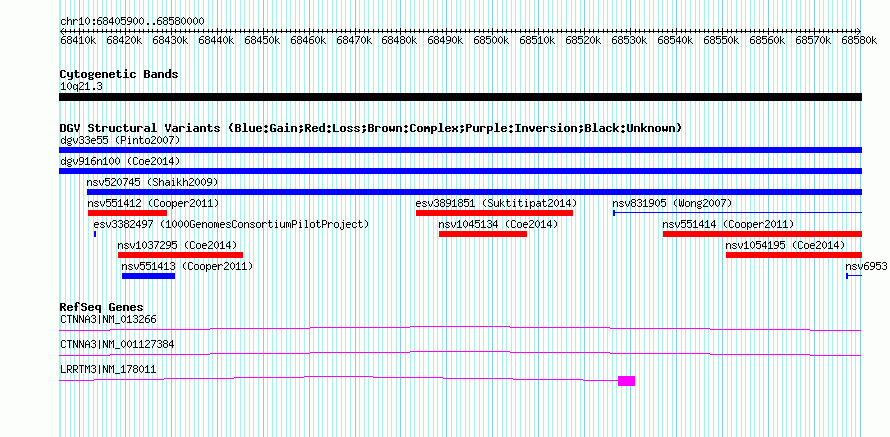The image size is (890, 437).
Task: Open variant label nsv1037295 (Coe2014)
Action: (x=177, y=245)
